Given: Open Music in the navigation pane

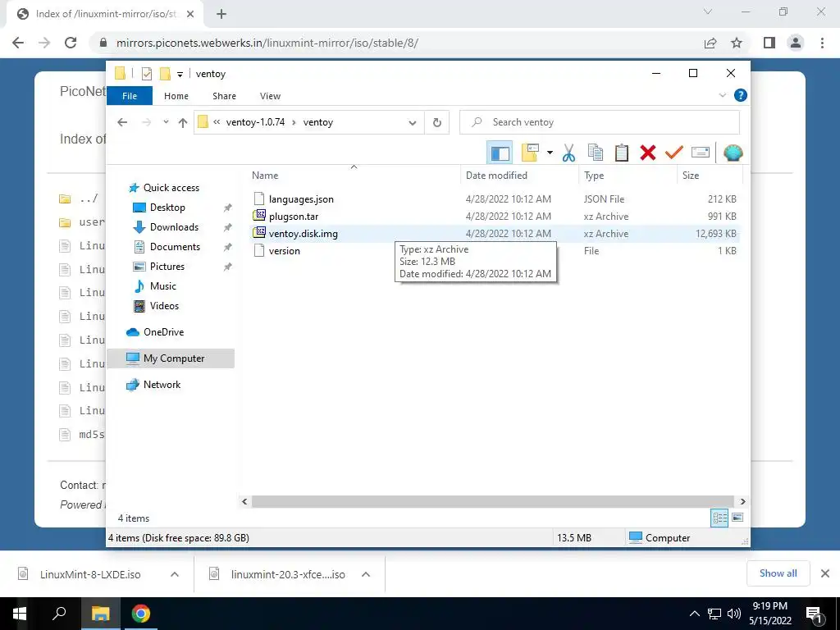Looking at the screenshot, I should coord(163,286).
